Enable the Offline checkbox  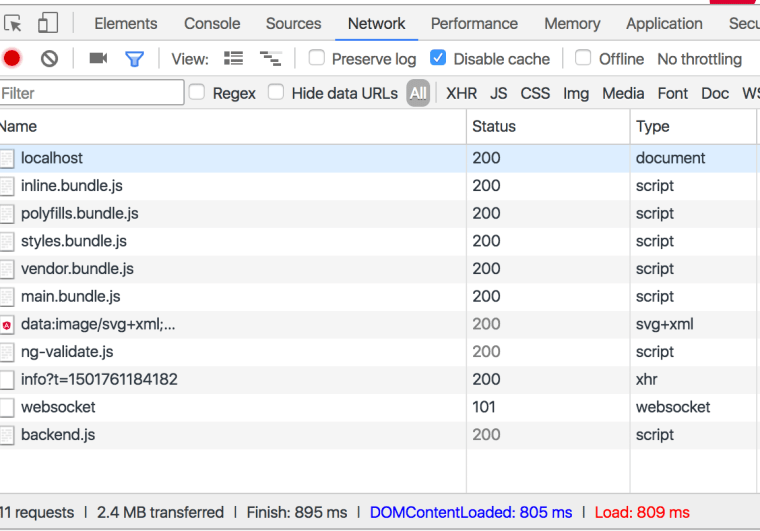(x=583, y=58)
